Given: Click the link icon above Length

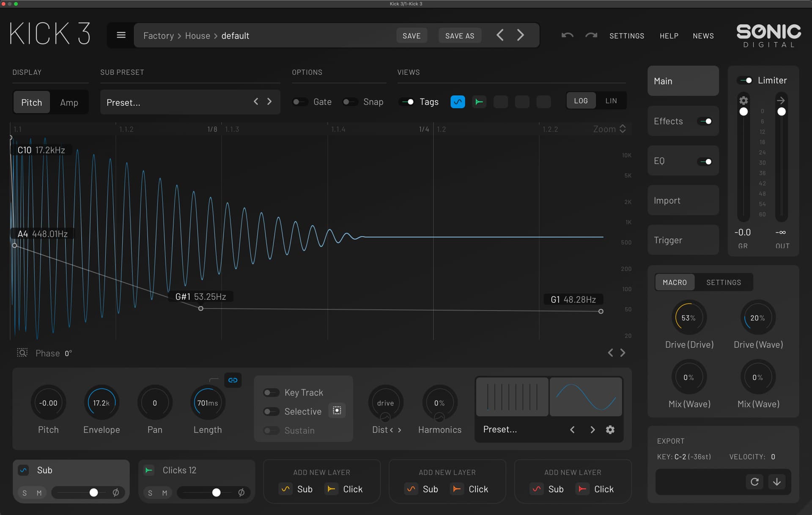Looking at the screenshot, I should pyautogui.click(x=233, y=380).
